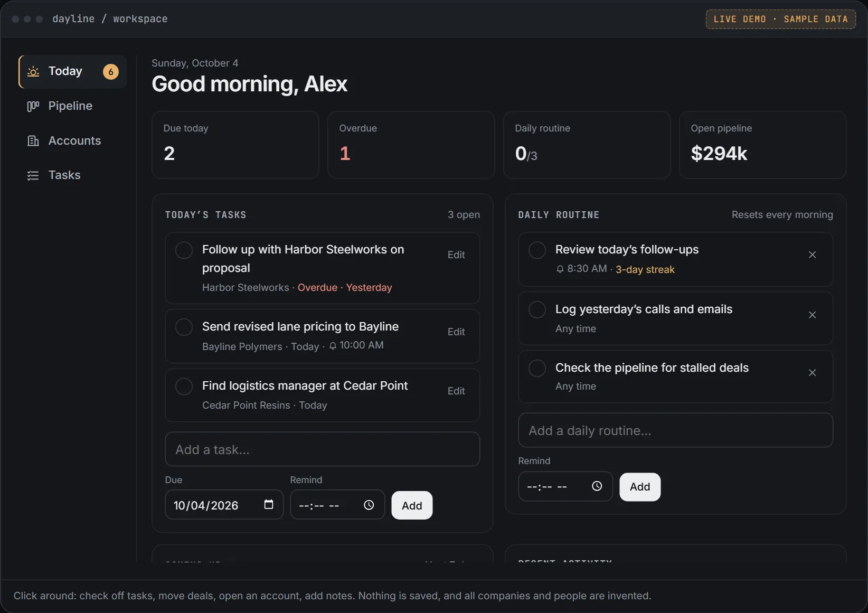Click the Due date field 10/04/2026

click(224, 505)
